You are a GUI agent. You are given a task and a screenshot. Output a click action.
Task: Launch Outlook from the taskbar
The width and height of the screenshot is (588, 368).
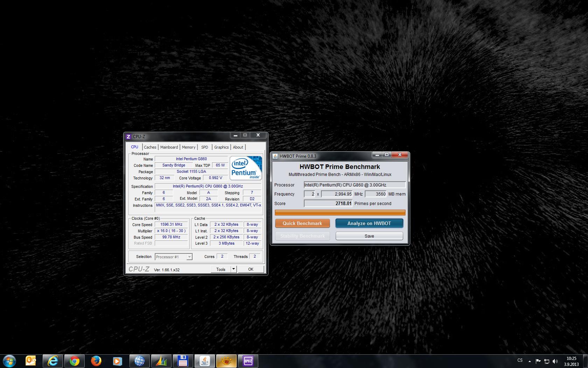31,361
